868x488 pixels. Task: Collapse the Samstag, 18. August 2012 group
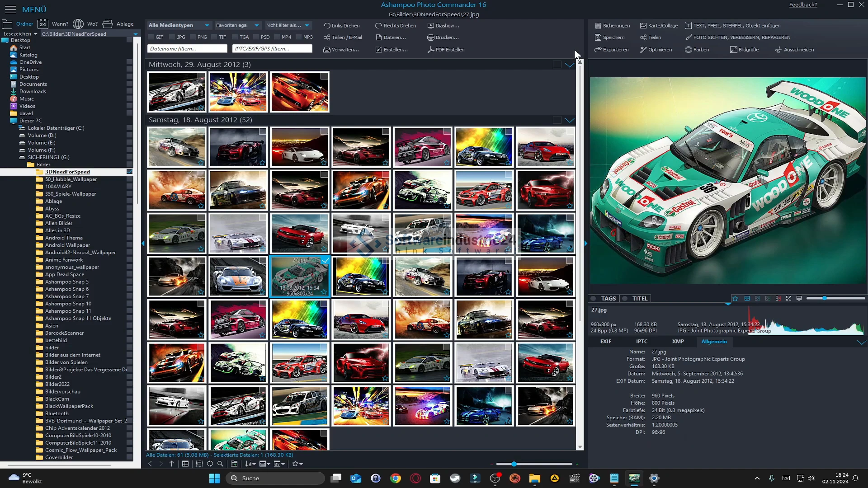(569, 120)
